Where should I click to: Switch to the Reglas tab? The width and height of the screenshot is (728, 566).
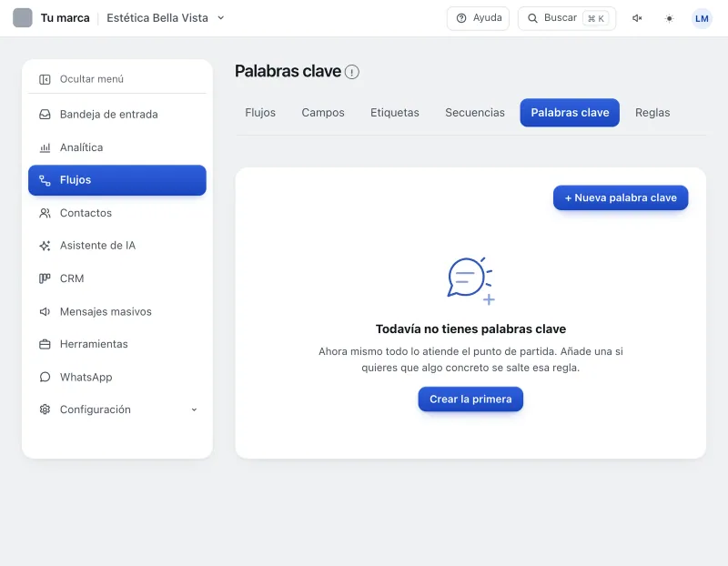(x=652, y=112)
